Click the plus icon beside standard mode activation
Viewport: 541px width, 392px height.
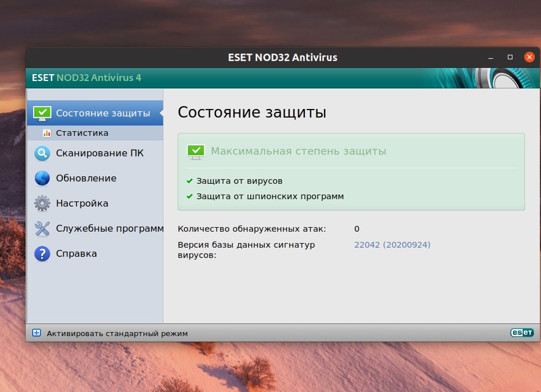pyautogui.click(x=37, y=333)
